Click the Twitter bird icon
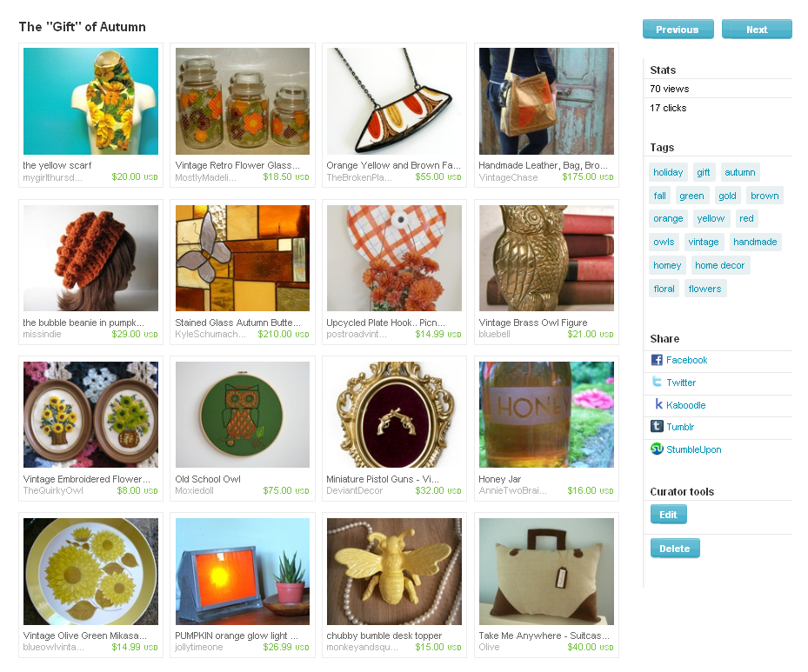The width and height of the screenshot is (808, 672). tap(657, 382)
